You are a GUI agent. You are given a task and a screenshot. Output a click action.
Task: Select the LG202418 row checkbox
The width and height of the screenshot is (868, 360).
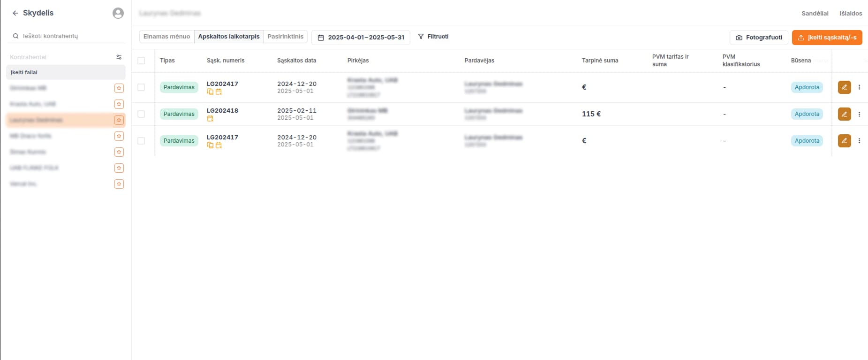(141, 114)
